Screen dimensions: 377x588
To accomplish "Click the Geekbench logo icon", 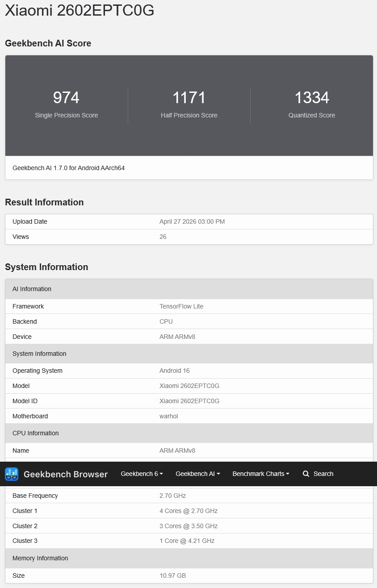I will point(12,474).
